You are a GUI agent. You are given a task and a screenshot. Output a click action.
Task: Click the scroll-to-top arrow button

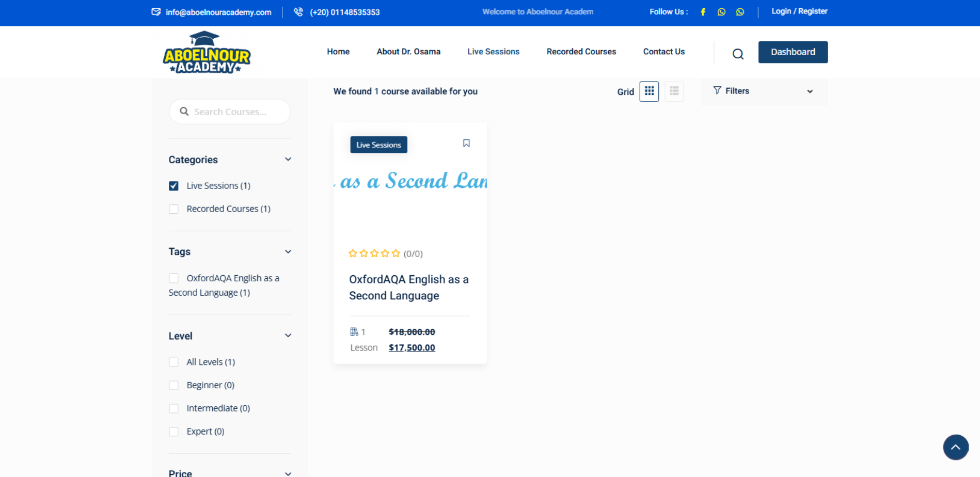point(955,447)
